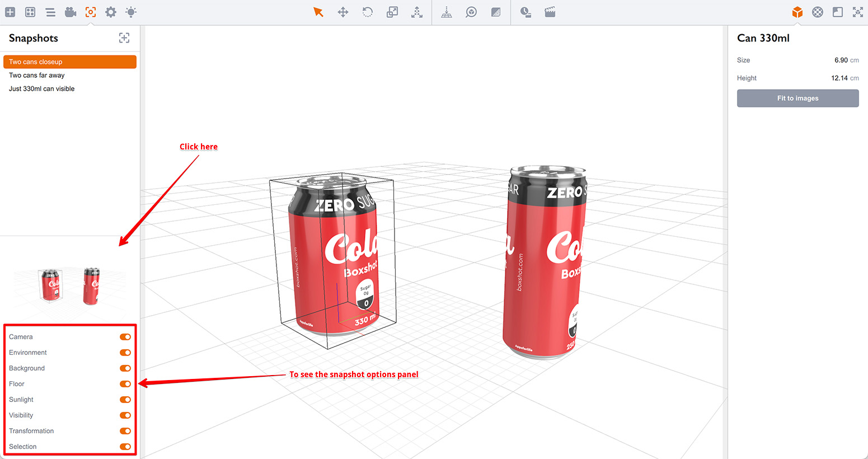Click the drop-to-floor grid icon
The height and width of the screenshot is (459, 868).
447,12
